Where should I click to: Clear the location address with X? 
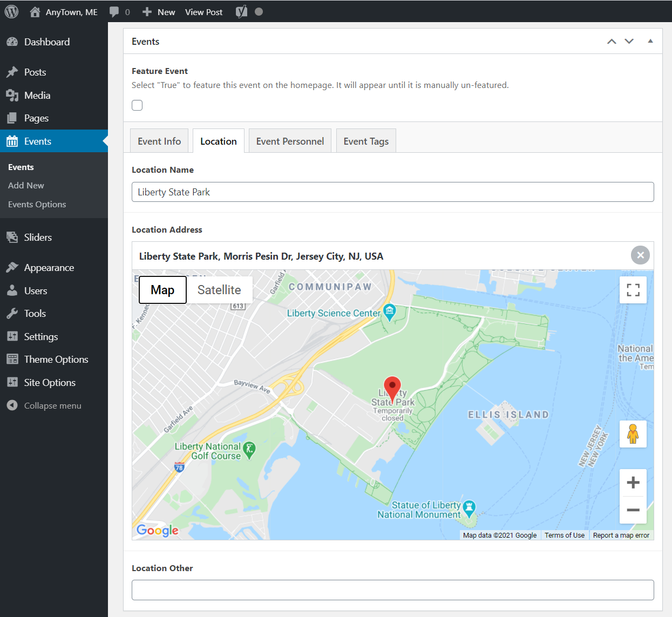click(x=640, y=255)
